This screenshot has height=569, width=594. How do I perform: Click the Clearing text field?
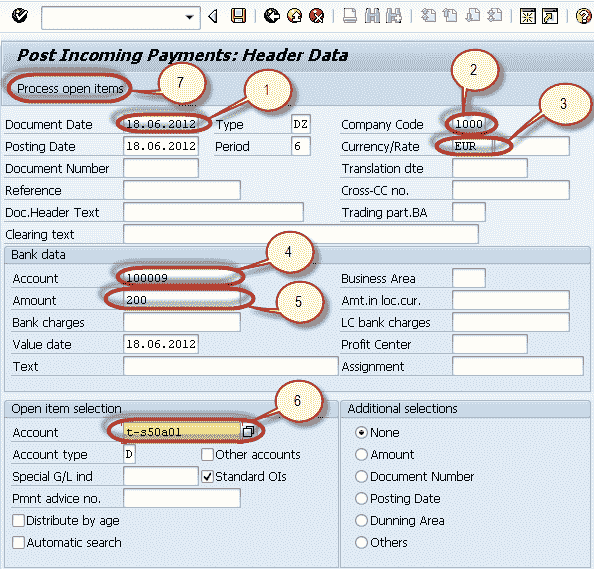pyautogui.click(x=301, y=234)
